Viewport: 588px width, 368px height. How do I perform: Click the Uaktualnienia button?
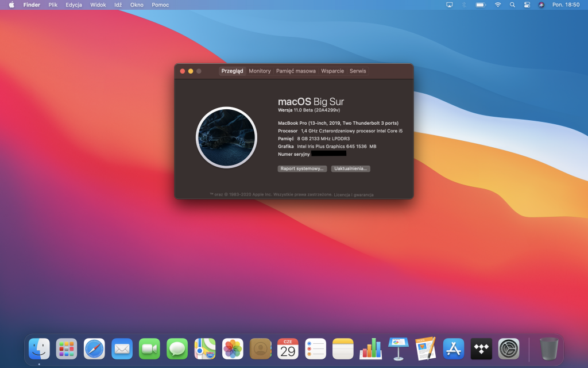(350, 168)
